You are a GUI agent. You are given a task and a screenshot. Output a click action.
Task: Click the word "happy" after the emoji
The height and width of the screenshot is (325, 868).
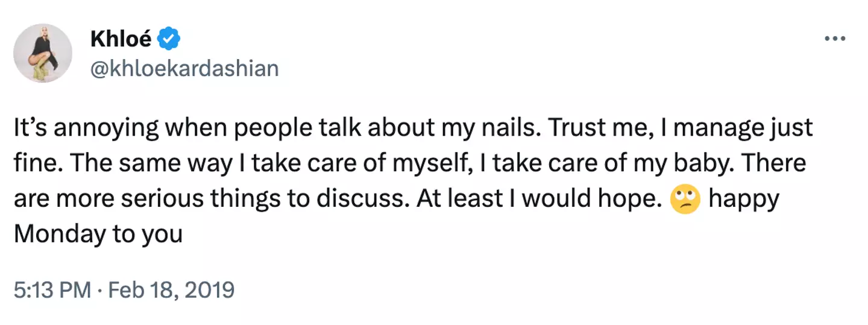click(744, 198)
